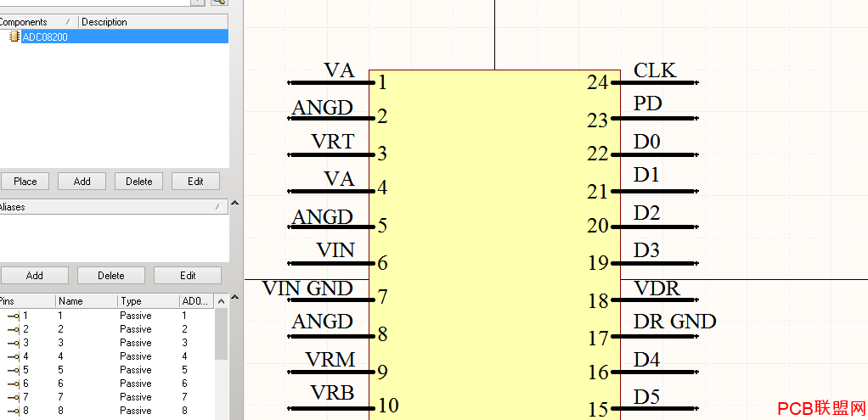
Task: Sort pins by the Type column header
Action: pyautogui.click(x=149, y=301)
